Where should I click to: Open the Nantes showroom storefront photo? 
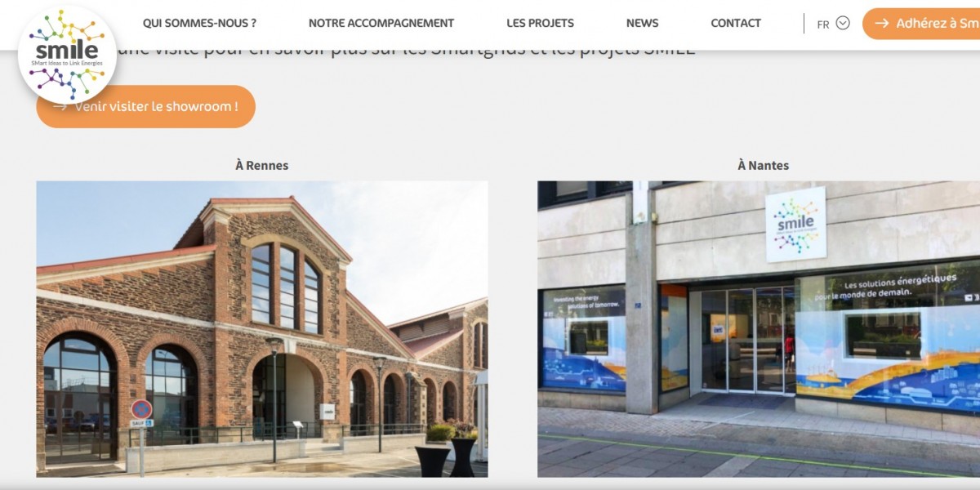759,329
